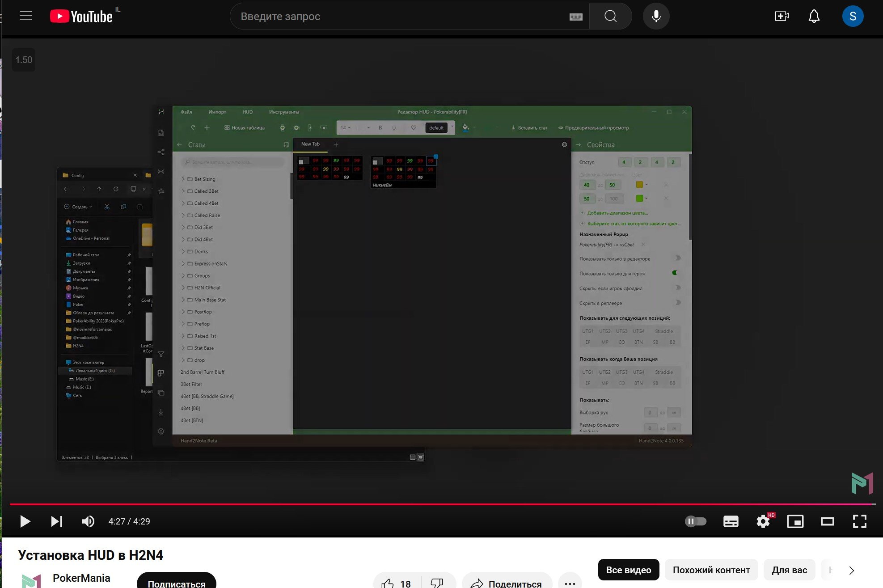Open the PokerMania channel name link

point(81,578)
